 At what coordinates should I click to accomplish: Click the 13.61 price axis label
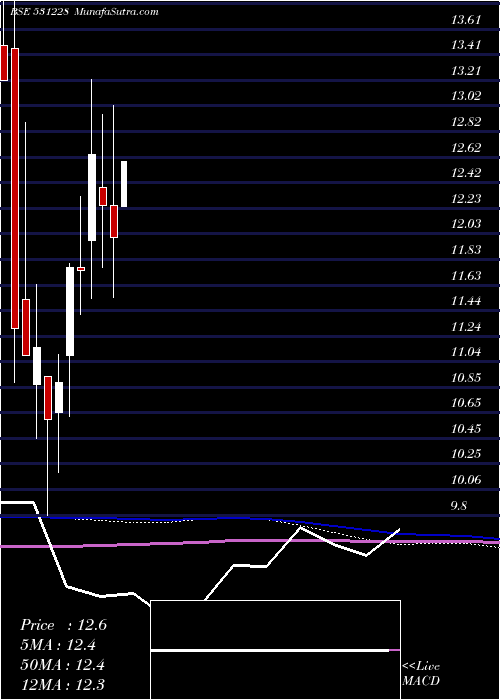[x=466, y=20]
